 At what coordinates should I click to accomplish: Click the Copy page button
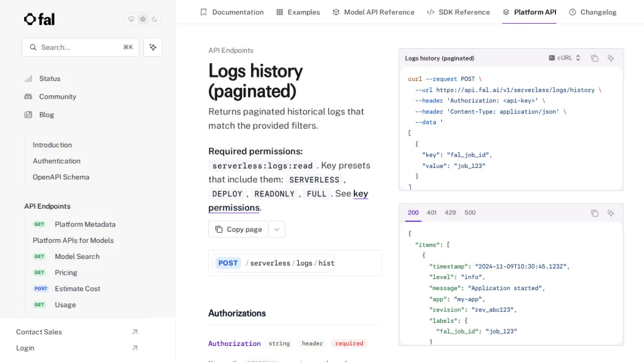(x=238, y=229)
